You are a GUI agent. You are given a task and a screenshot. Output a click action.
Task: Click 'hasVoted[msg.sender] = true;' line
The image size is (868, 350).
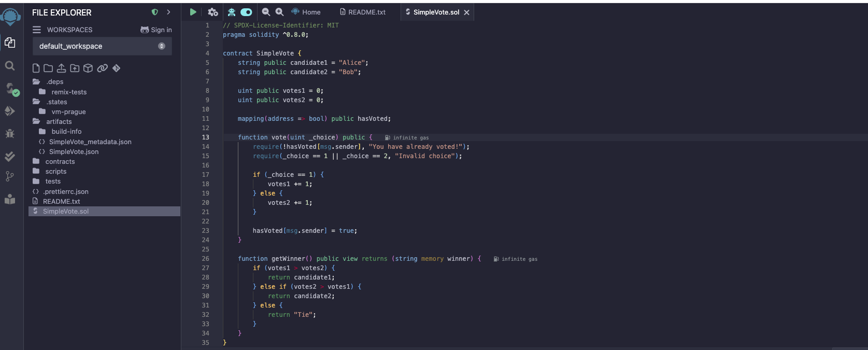305,231
